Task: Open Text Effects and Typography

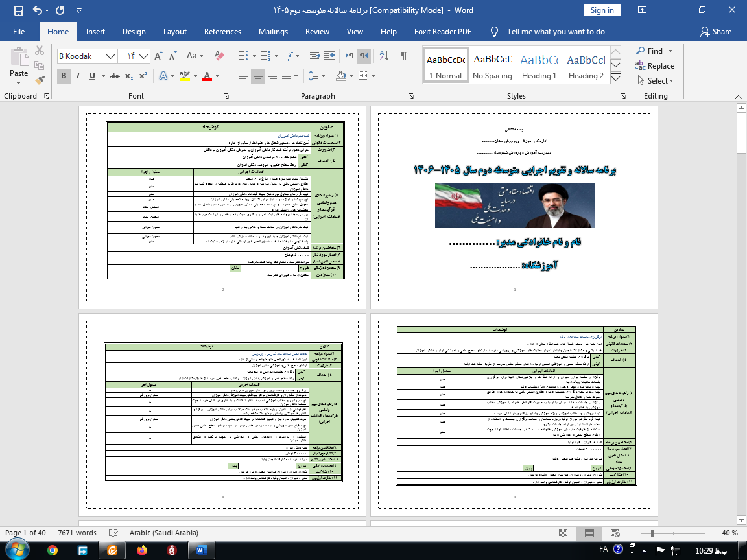Action: (x=163, y=76)
